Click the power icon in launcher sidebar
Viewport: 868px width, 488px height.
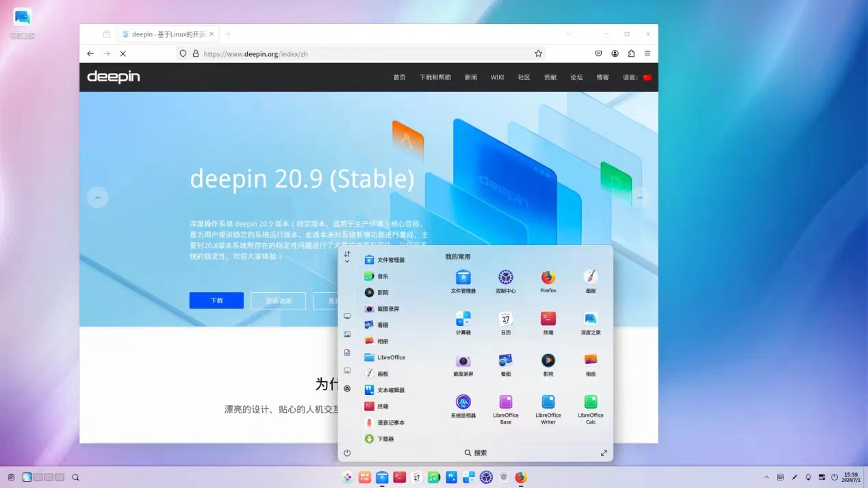point(347,453)
